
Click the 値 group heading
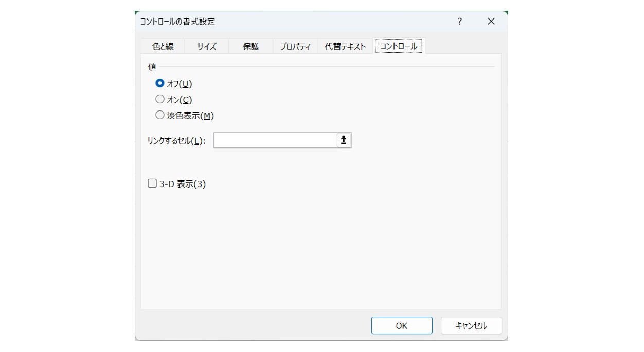tap(152, 67)
